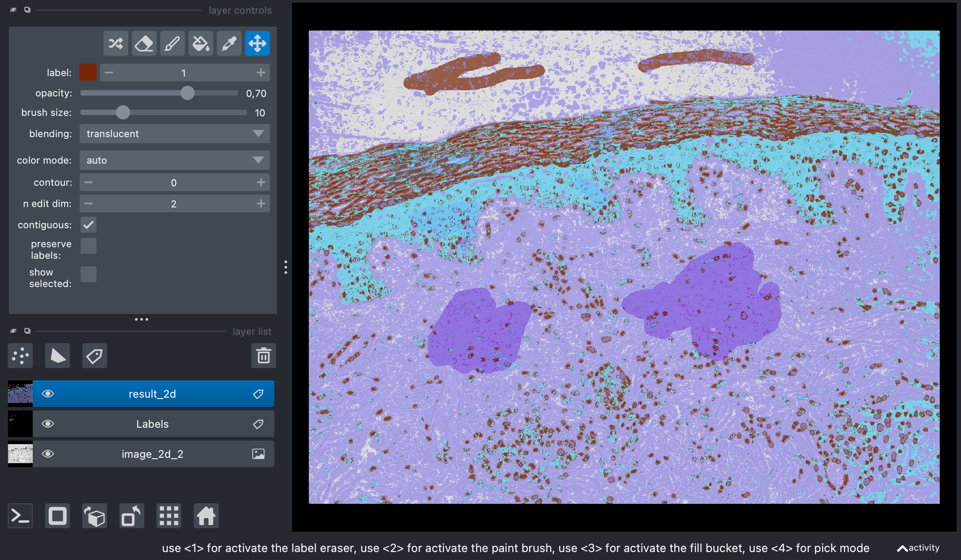This screenshot has height=560, width=961.
Task: Toggle visibility of image_2d_2 layer
Action: coord(48,454)
